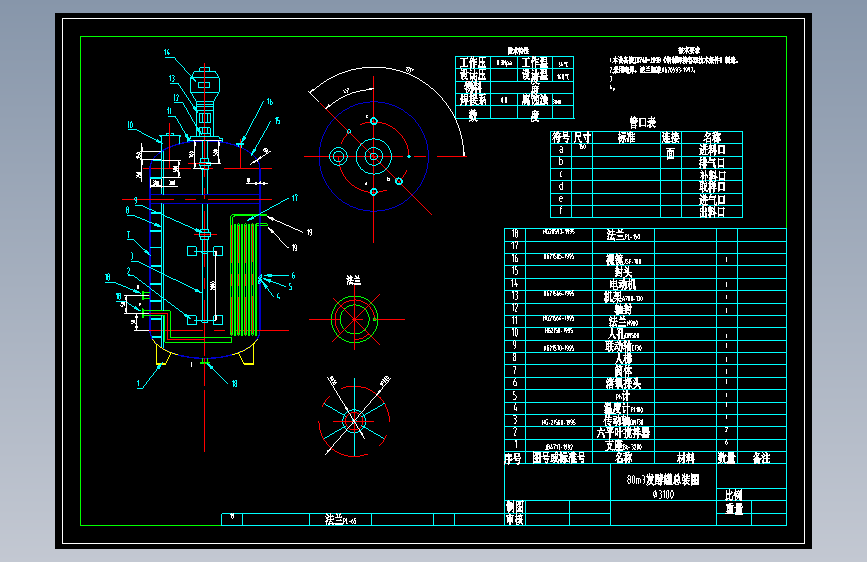
Task: Click the 材料 header in parts list
Action: [x=686, y=458]
